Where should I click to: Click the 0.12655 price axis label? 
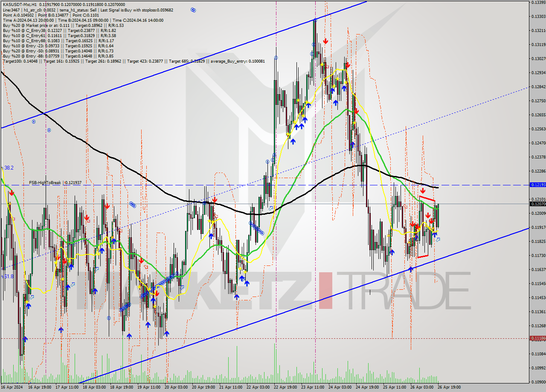[538, 115]
